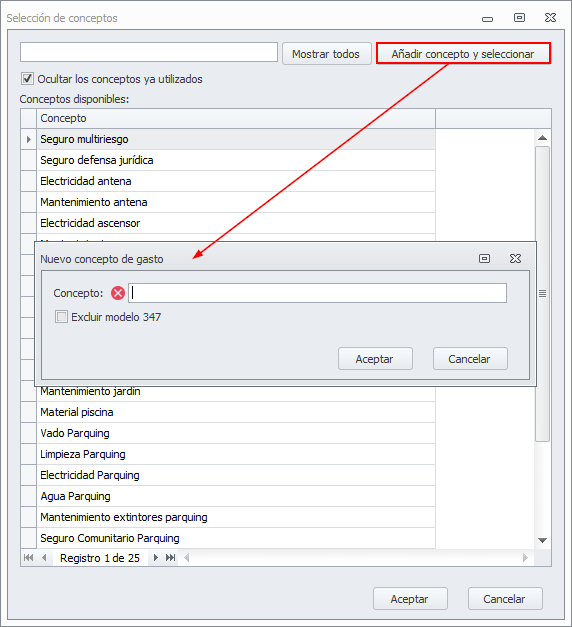572x627 pixels.
Task: Select the Vado Parquing row
Action: coord(236,433)
